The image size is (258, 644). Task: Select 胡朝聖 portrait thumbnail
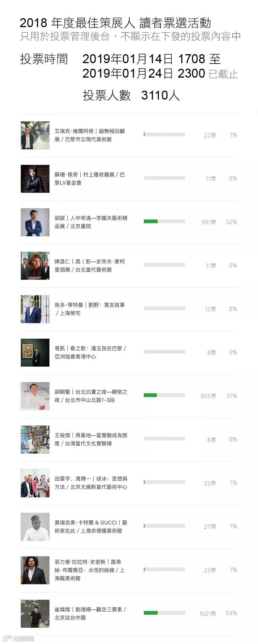35,396
